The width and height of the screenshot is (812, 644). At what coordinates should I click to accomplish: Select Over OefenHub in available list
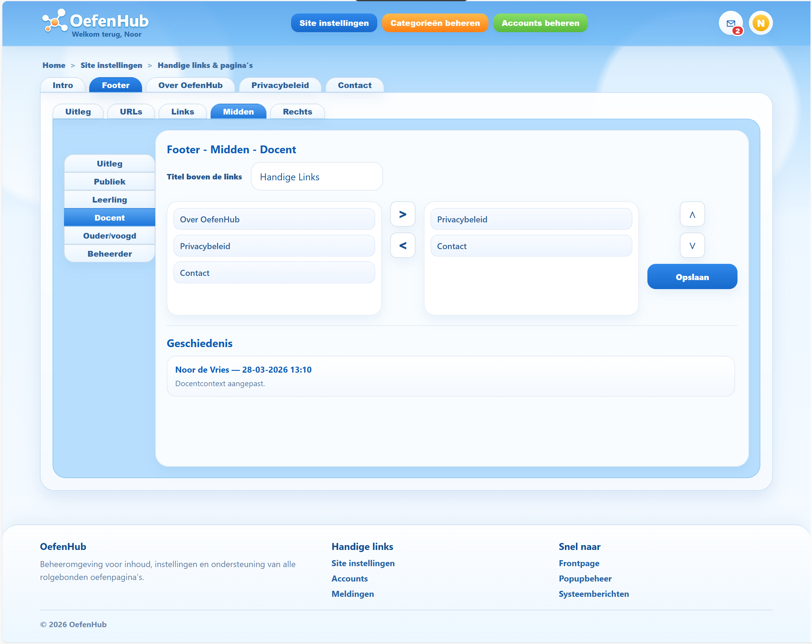click(274, 219)
